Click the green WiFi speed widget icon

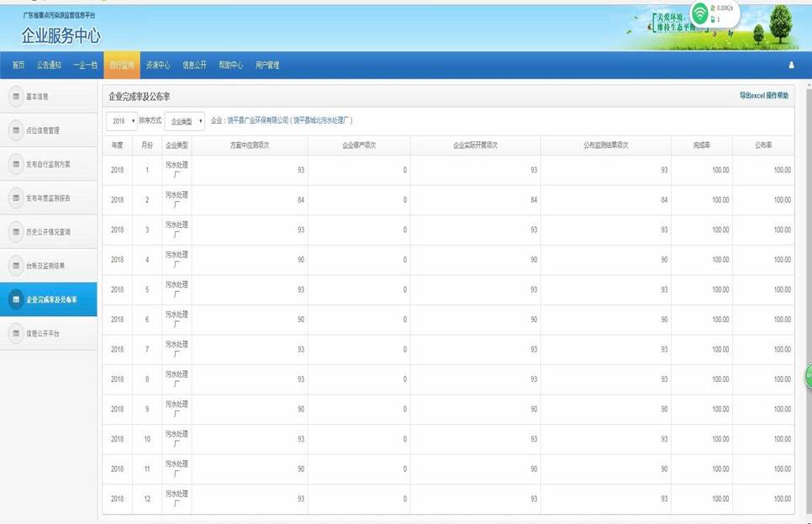click(x=700, y=12)
